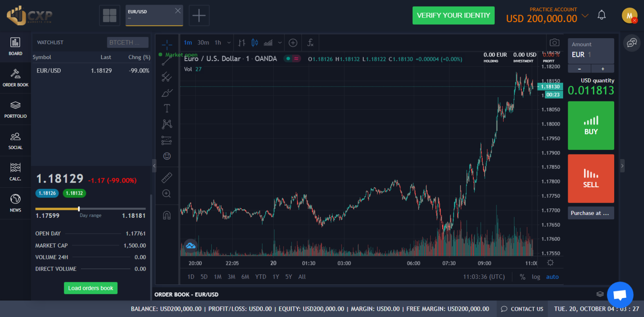644x317 pixels.
Task: Open the live chat support bubble
Action: pyautogui.click(x=620, y=295)
